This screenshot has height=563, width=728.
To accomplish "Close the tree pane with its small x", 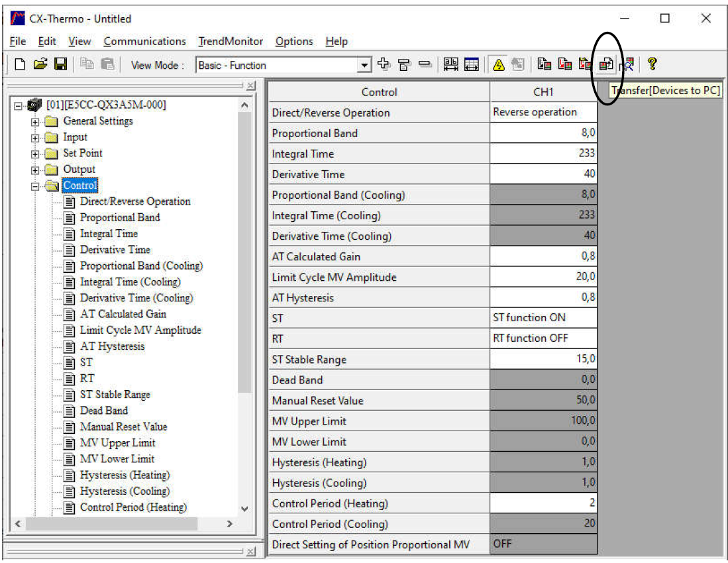I will coord(250,86).
